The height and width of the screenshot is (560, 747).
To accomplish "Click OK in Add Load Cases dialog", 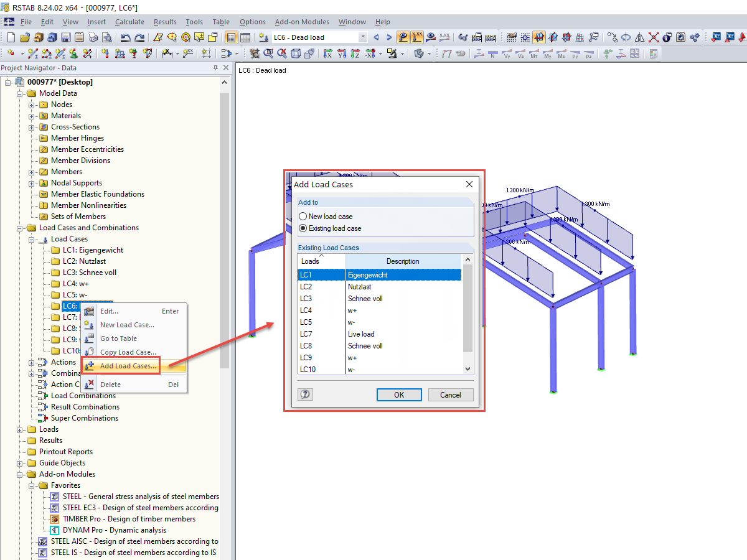I will 399,394.
